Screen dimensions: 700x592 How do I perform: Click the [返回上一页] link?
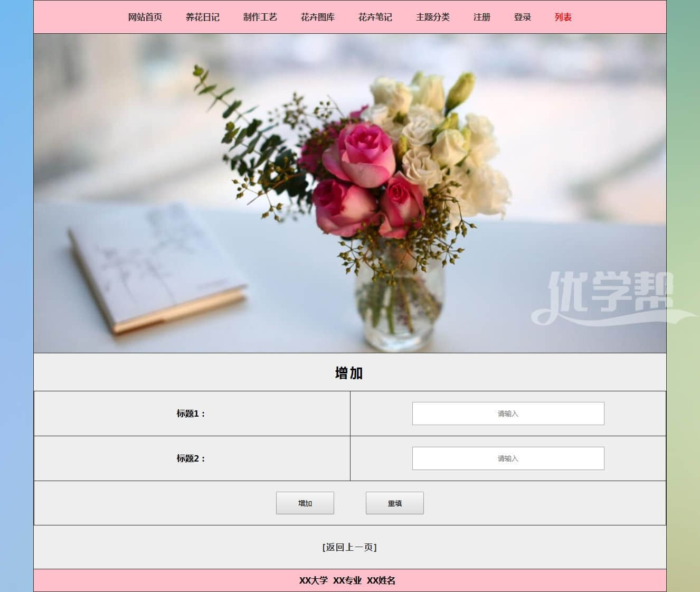pos(349,547)
